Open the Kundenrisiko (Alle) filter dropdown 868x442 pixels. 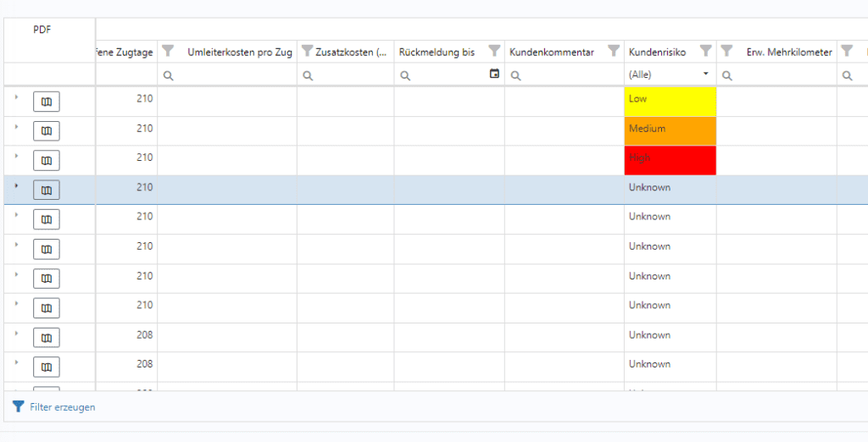coord(705,75)
